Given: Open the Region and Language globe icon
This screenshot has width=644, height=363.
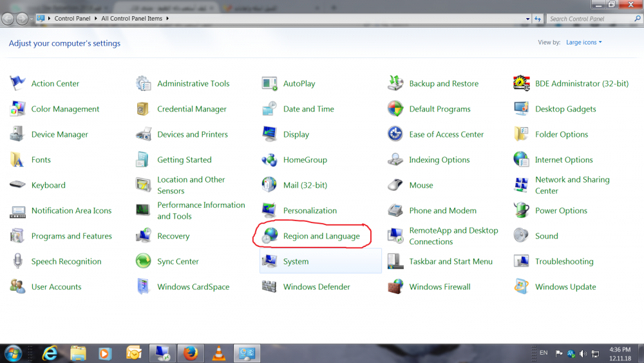Looking at the screenshot, I should point(269,236).
